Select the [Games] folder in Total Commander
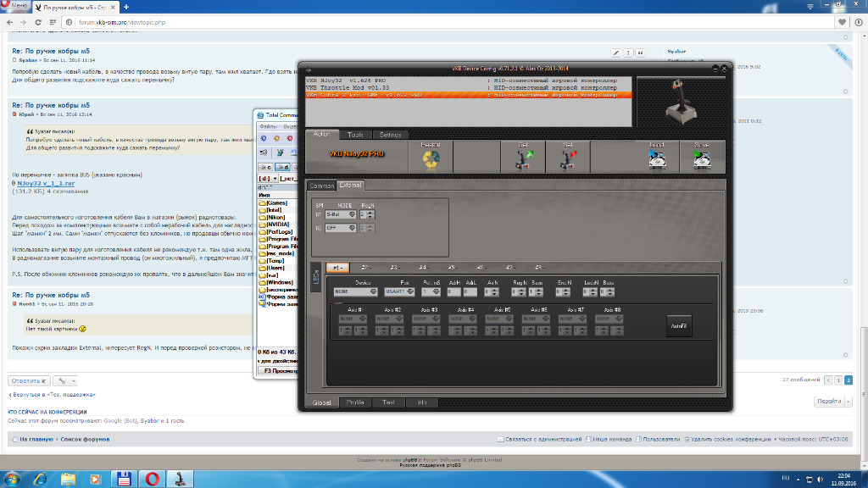Image resolution: width=868 pixels, height=488 pixels. tap(277, 203)
